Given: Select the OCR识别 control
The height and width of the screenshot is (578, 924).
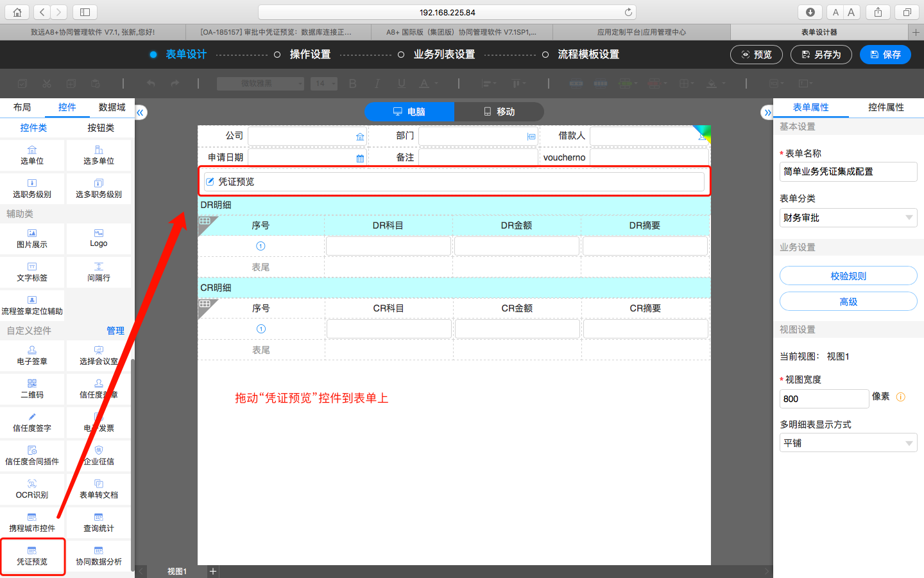Looking at the screenshot, I should 32,489.
